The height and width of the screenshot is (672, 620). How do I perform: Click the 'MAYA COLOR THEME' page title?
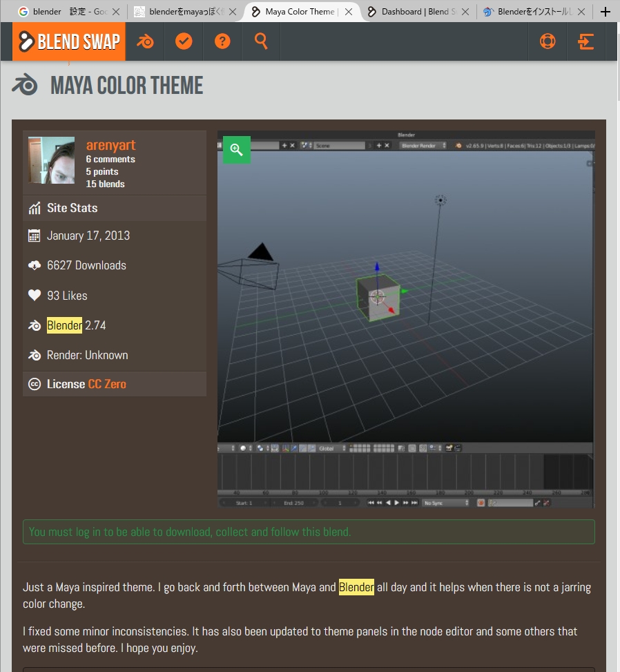[x=127, y=85]
